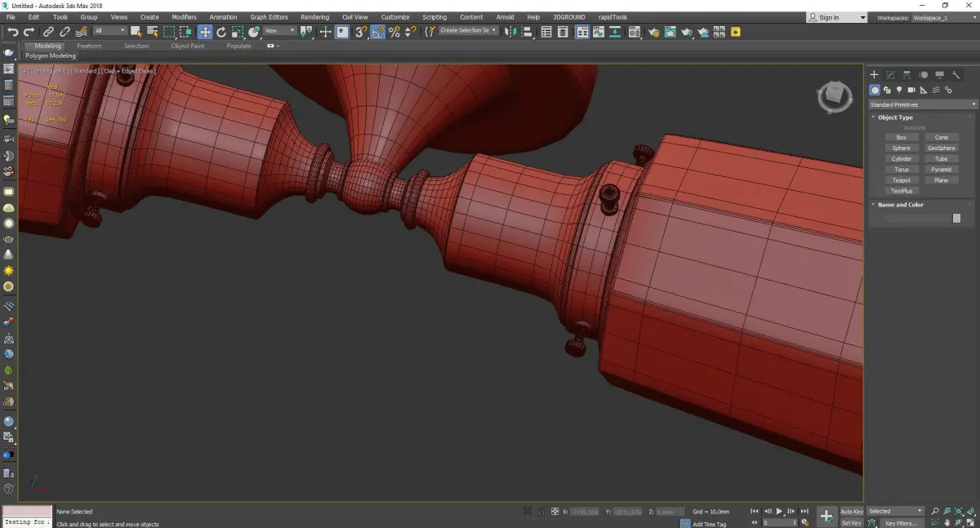The width and height of the screenshot is (980, 528).
Task: Click the Select by Name icon
Action: click(x=152, y=32)
